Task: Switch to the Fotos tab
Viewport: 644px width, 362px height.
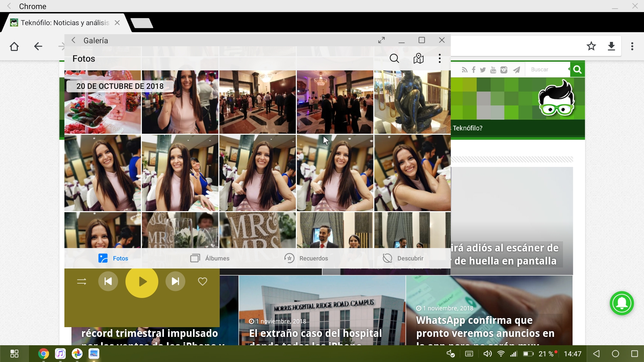Action: tap(113, 258)
